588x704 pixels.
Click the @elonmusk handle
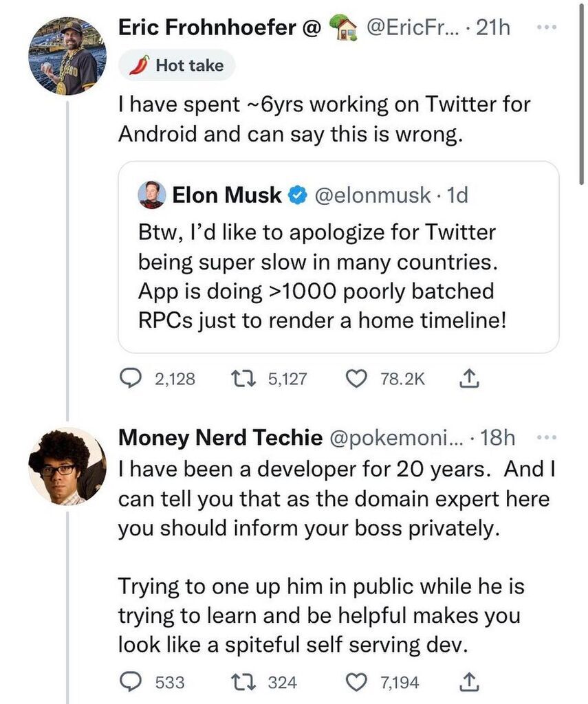[x=373, y=195]
